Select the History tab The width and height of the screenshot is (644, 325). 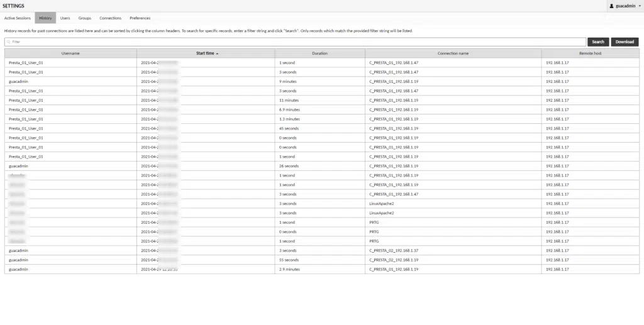click(x=45, y=18)
